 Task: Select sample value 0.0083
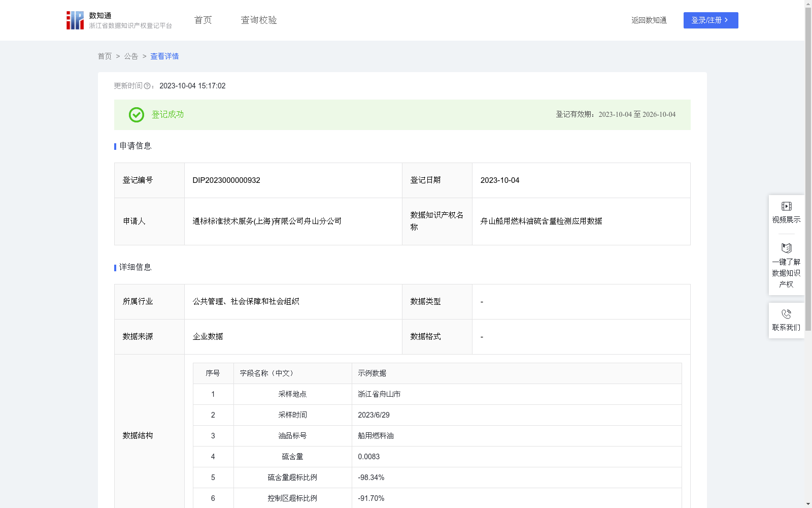click(368, 457)
